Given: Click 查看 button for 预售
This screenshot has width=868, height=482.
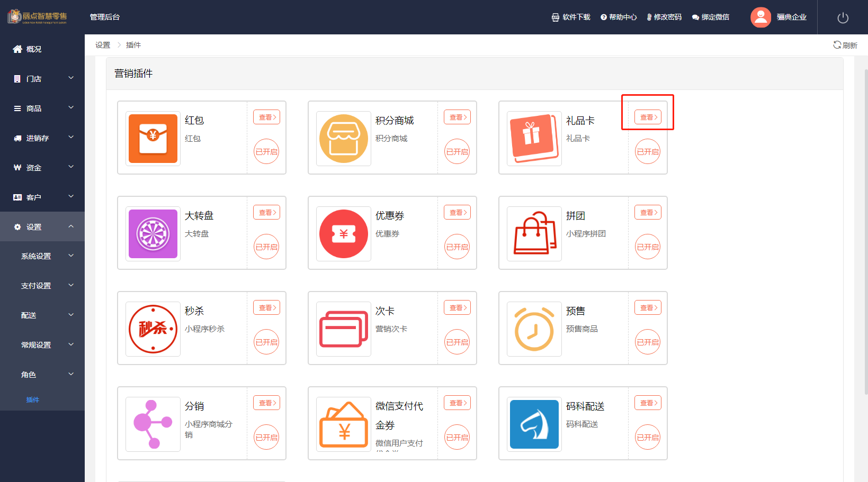Looking at the screenshot, I should [648, 308].
